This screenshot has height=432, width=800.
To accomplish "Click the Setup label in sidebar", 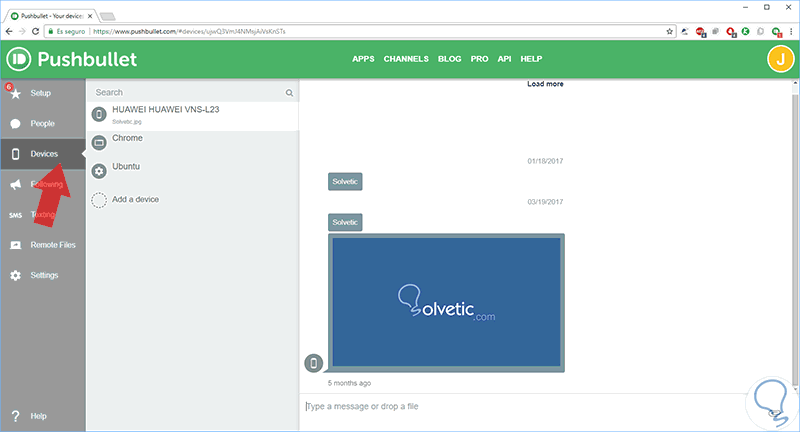I will (x=41, y=93).
